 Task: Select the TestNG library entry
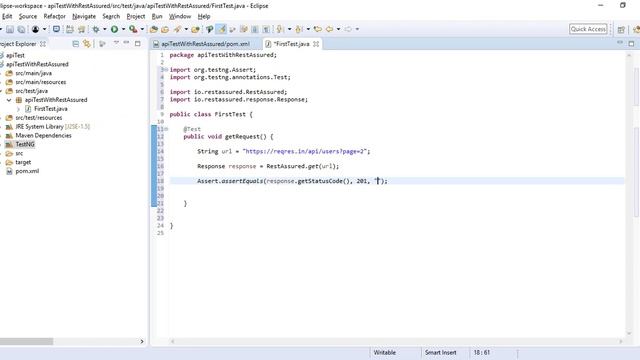(25, 144)
